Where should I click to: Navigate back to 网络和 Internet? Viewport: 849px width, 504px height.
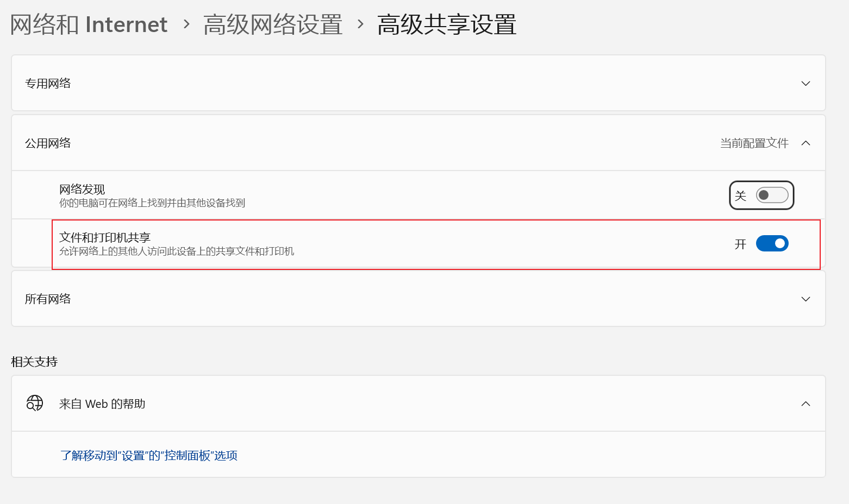88,24
